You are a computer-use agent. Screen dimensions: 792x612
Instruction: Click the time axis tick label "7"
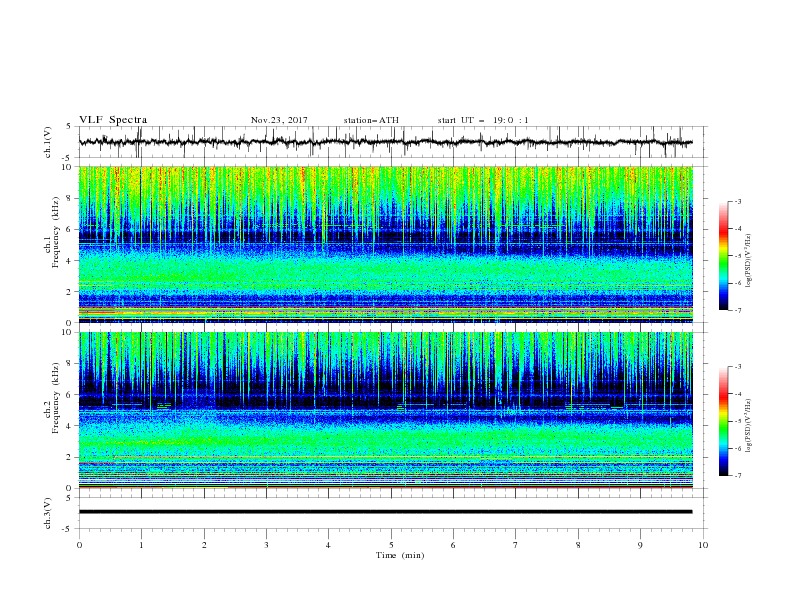tap(516, 545)
